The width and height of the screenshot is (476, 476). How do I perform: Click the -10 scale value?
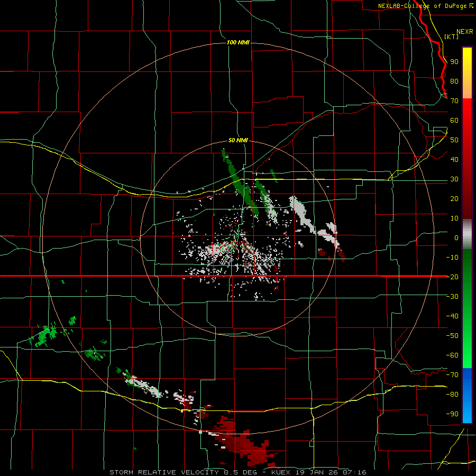pyautogui.click(x=452, y=258)
